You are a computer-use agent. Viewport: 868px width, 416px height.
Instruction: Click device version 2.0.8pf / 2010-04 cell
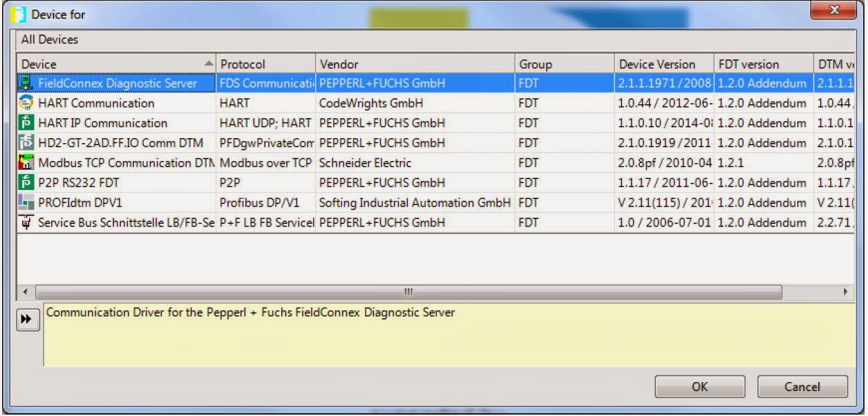664,164
